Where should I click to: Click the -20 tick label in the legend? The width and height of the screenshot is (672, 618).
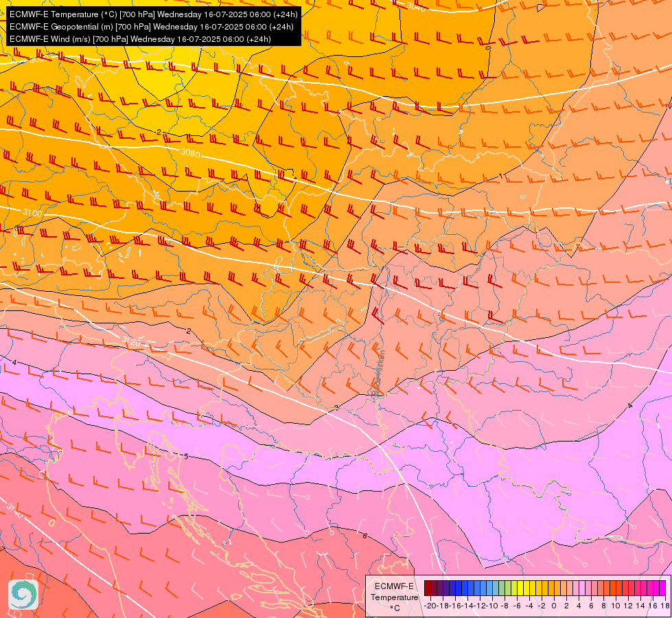[x=430, y=606]
